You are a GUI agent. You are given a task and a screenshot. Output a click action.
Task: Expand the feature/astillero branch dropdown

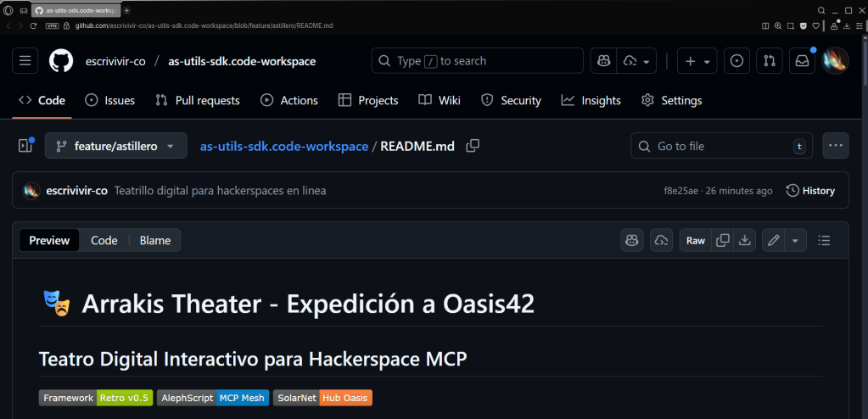(x=115, y=146)
